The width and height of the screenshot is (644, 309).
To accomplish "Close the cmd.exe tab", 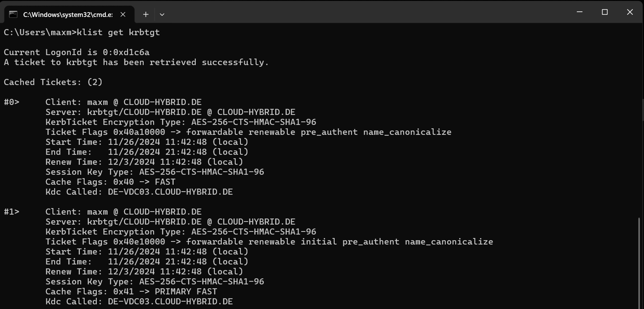I will click(x=123, y=14).
